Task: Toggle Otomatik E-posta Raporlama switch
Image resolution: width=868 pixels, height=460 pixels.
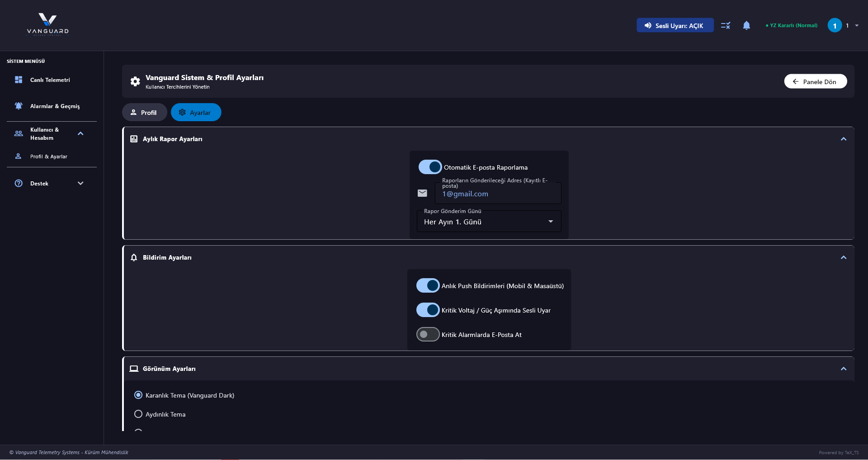Action: [430, 167]
